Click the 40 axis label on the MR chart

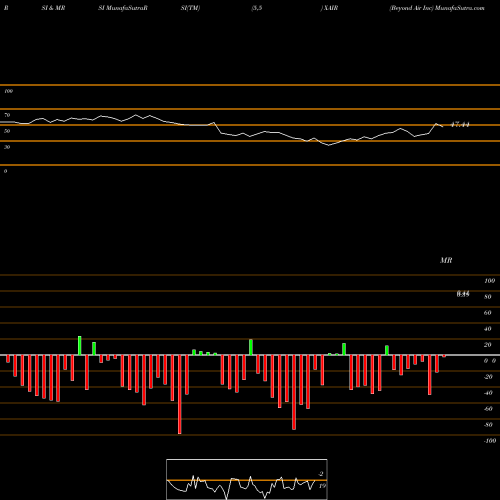click(488, 329)
